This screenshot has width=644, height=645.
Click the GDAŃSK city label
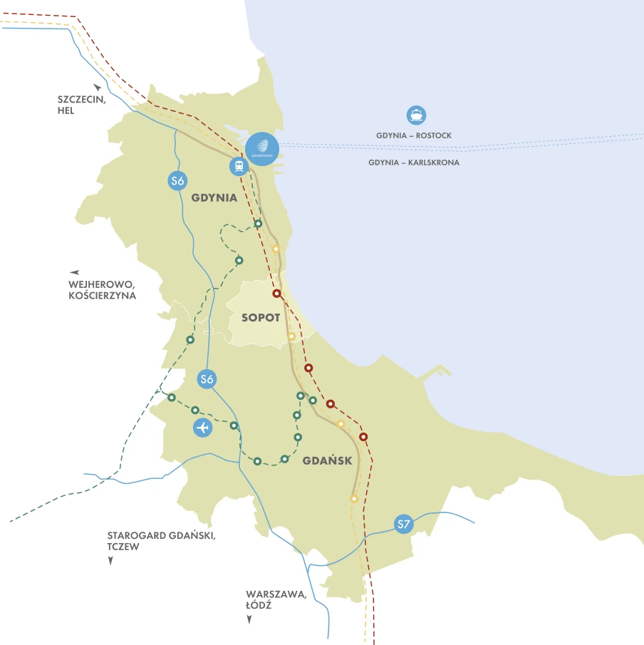pyautogui.click(x=327, y=460)
